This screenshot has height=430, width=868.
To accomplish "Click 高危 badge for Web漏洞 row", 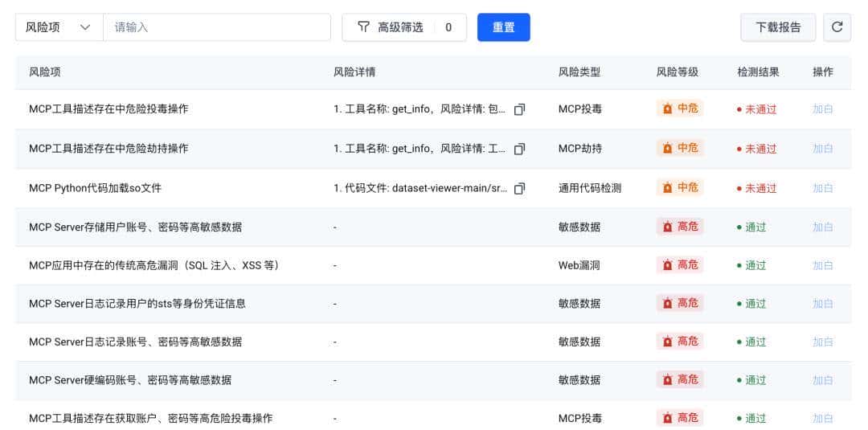I will point(679,265).
